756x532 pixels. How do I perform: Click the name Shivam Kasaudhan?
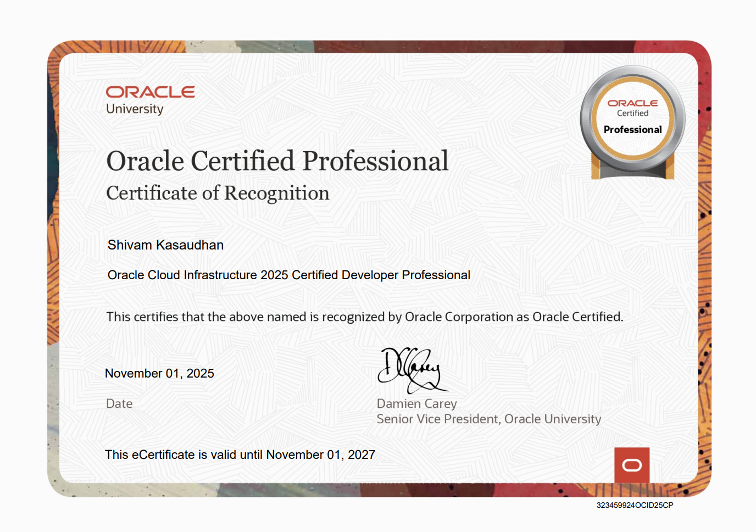pyautogui.click(x=165, y=245)
